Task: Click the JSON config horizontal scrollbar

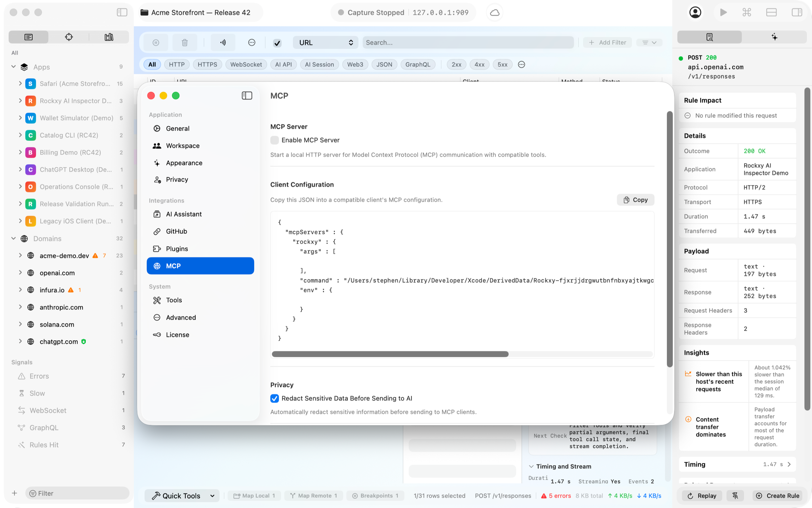Action: click(x=390, y=354)
